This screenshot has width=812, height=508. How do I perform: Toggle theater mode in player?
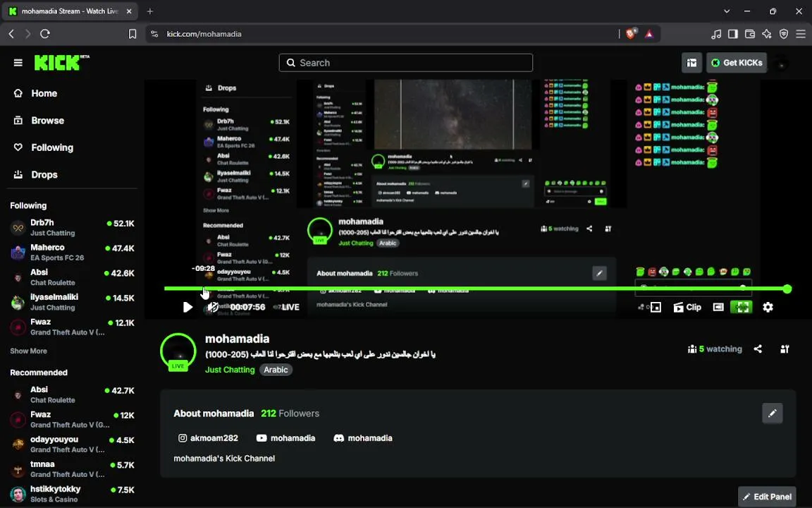pos(718,308)
